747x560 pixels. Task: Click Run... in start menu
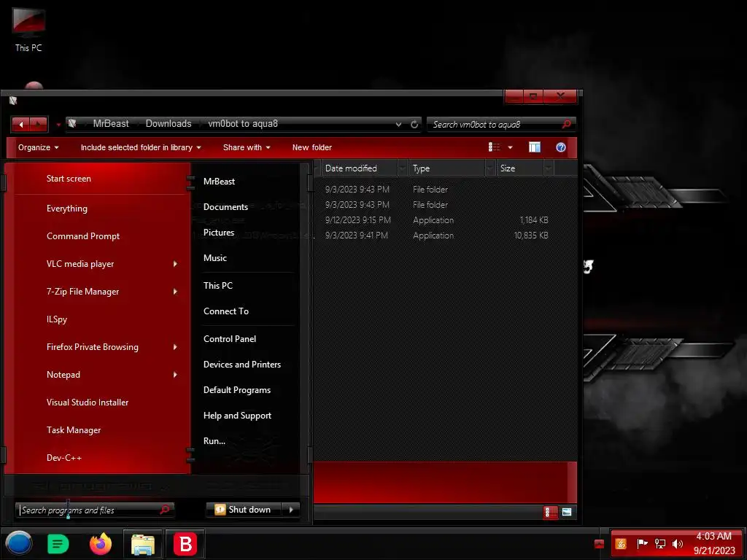click(x=214, y=441)
